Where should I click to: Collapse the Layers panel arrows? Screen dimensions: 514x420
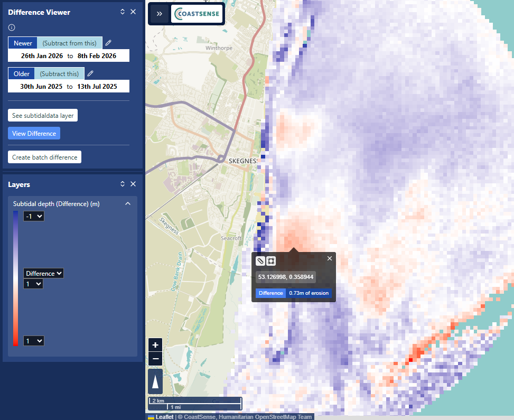pyautogui.click(x=123, y=184)
